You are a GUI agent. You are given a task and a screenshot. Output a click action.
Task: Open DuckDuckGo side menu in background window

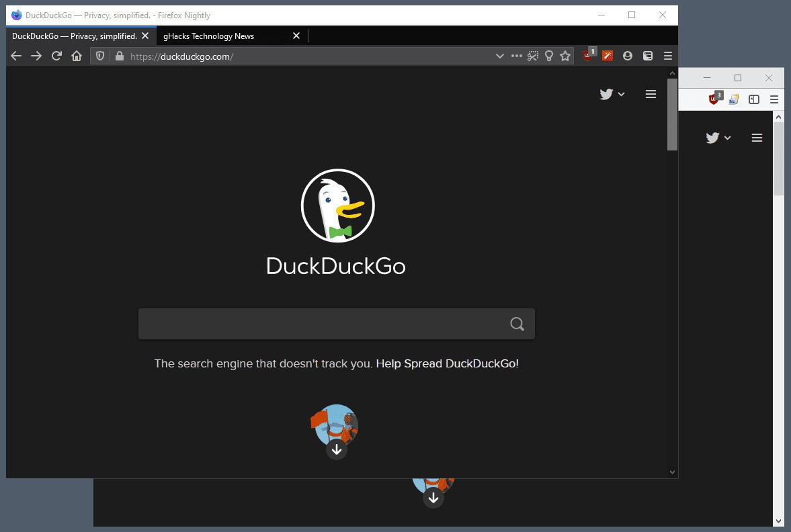757,138
